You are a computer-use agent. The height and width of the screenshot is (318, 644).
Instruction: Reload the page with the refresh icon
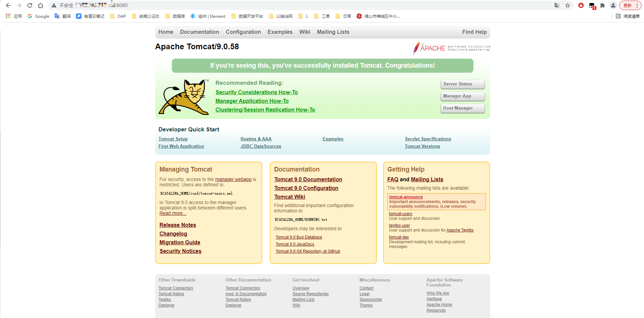coord(30,5)
